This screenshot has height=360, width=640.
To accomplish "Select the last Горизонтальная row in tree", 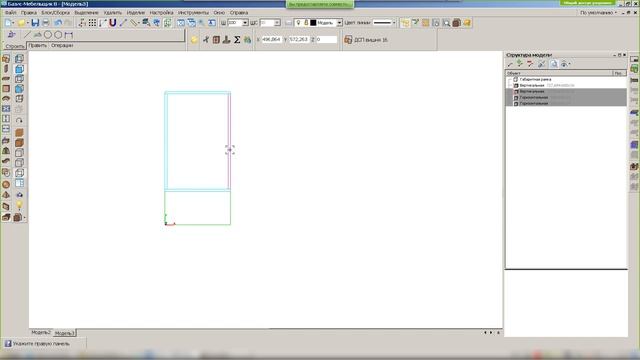I will point(566,103).
